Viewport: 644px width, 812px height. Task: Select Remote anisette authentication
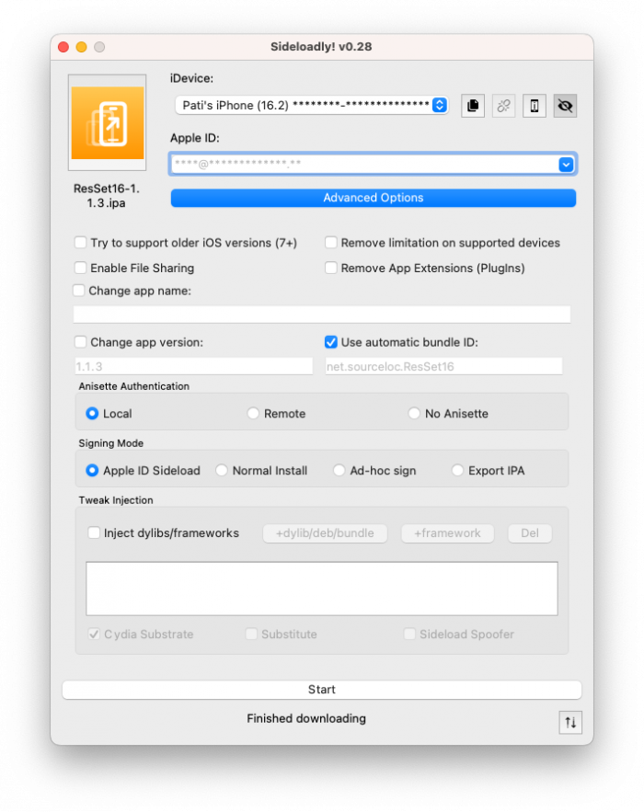click(253, 413)
